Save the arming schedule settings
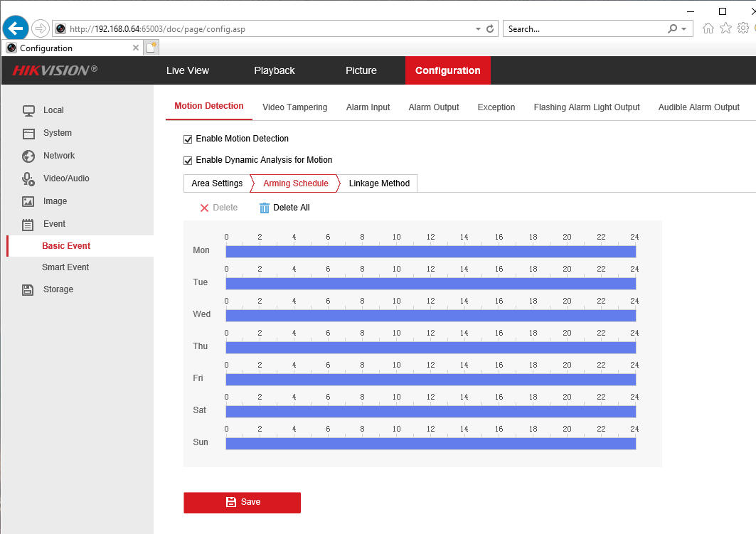 click(242, 502)
